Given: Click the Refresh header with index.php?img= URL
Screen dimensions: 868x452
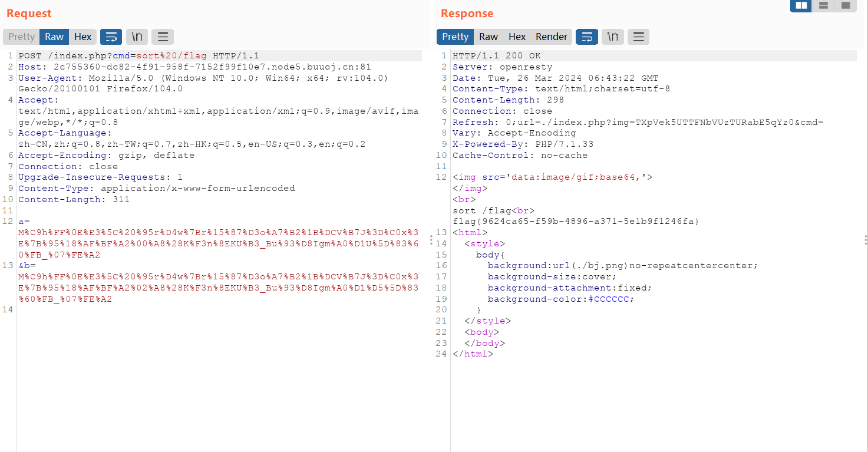Looking at the screenshot, I should tap(638, 123).
